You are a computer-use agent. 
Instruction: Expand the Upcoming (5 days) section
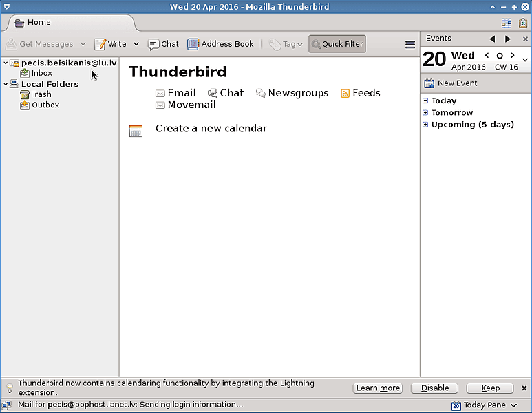coord(425,124)
